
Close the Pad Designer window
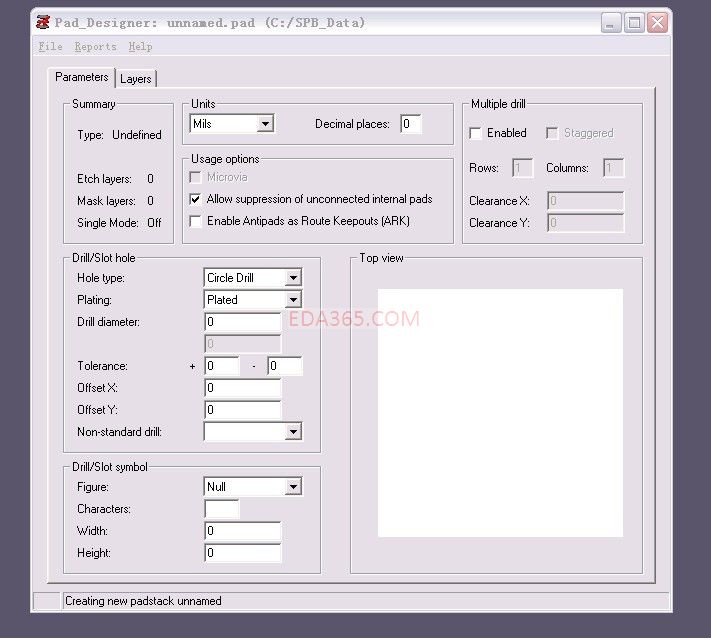click(x=657, y=23)
